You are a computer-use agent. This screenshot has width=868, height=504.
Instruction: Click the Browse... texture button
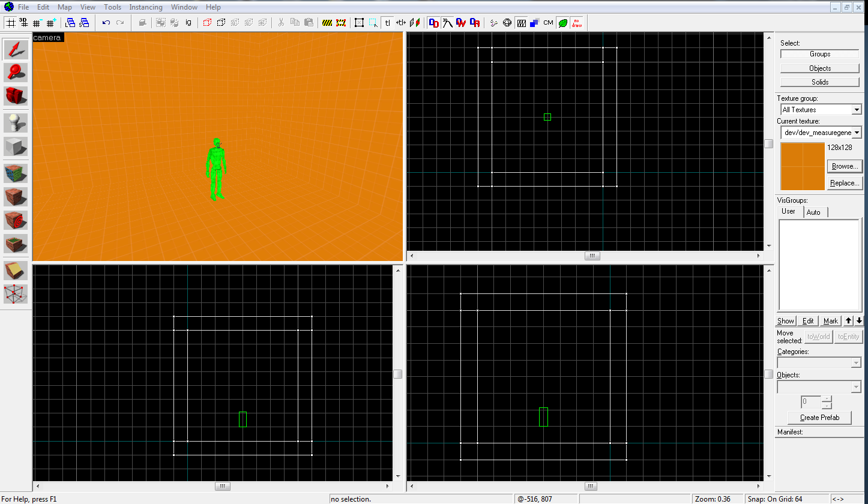[845, 166]
